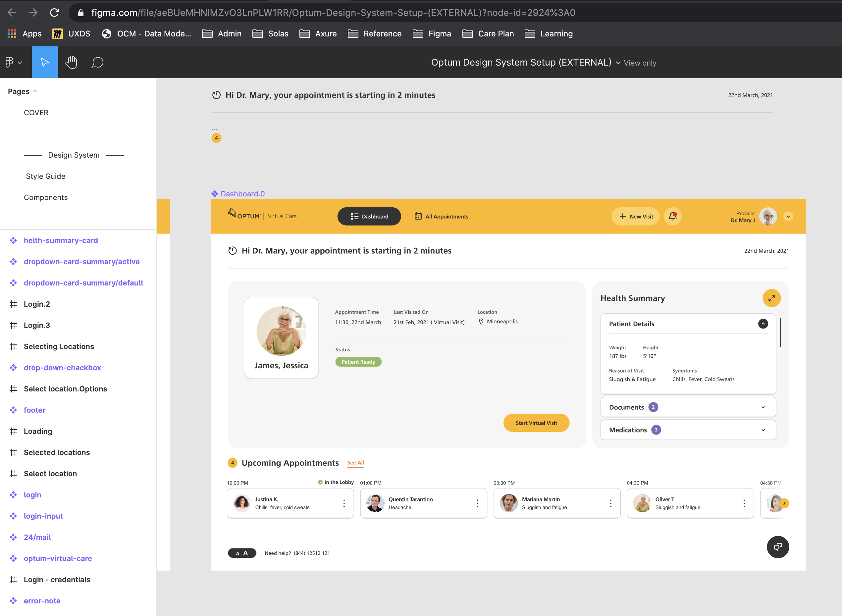Open the Figma main menu

coord(12,62)
